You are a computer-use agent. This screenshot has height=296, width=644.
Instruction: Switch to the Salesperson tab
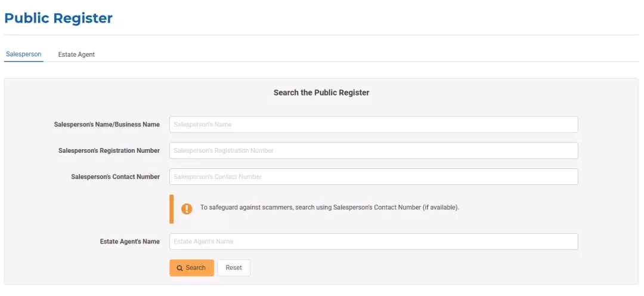(24, 54)
